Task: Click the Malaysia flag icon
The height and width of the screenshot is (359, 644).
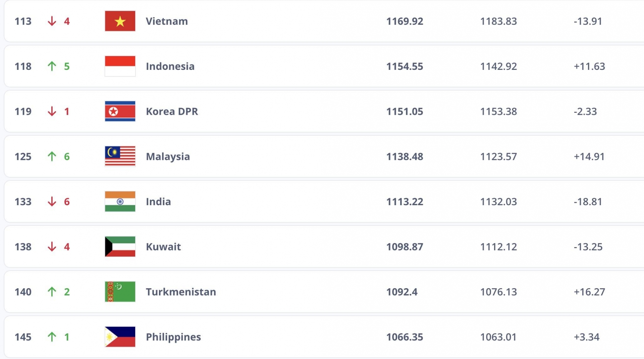Action: 120,156
